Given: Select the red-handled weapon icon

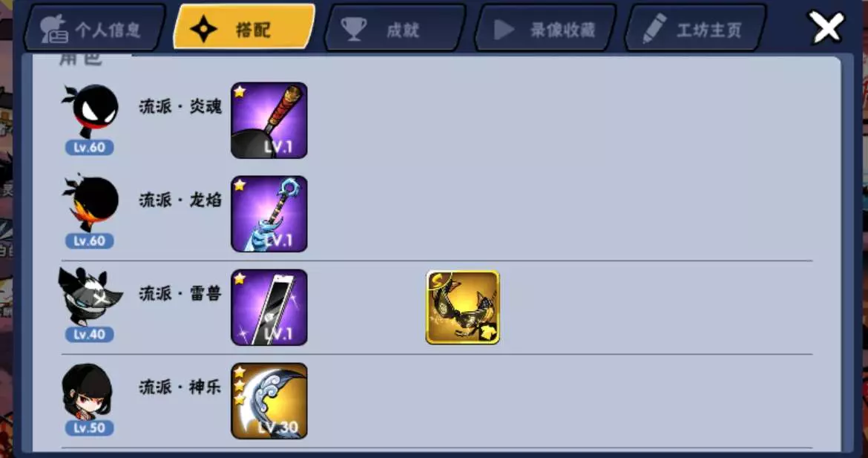Looking at the screenshot, I should (x=269, y=121).
